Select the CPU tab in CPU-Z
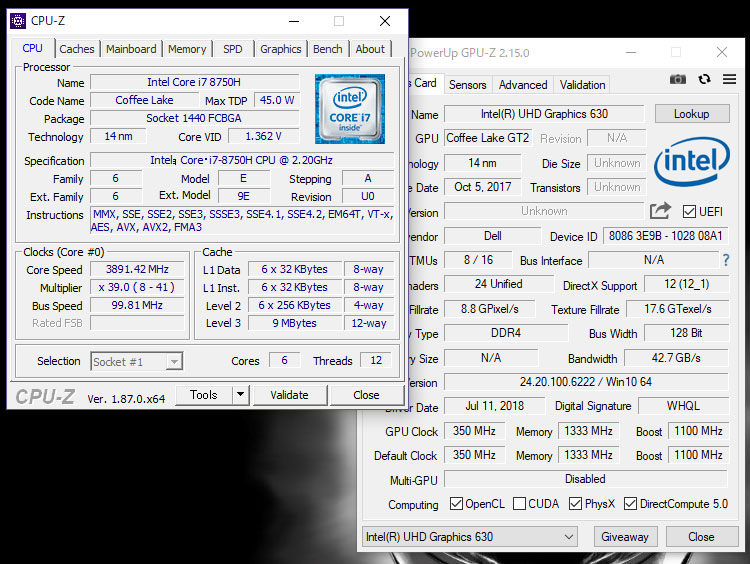 32,48
